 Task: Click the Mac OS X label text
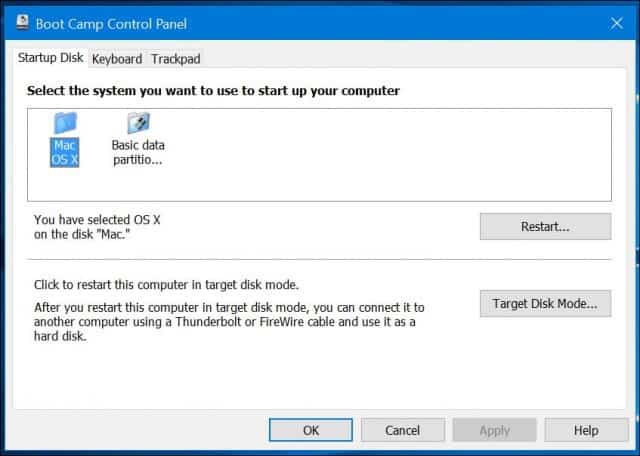click(x=64, y=152)
